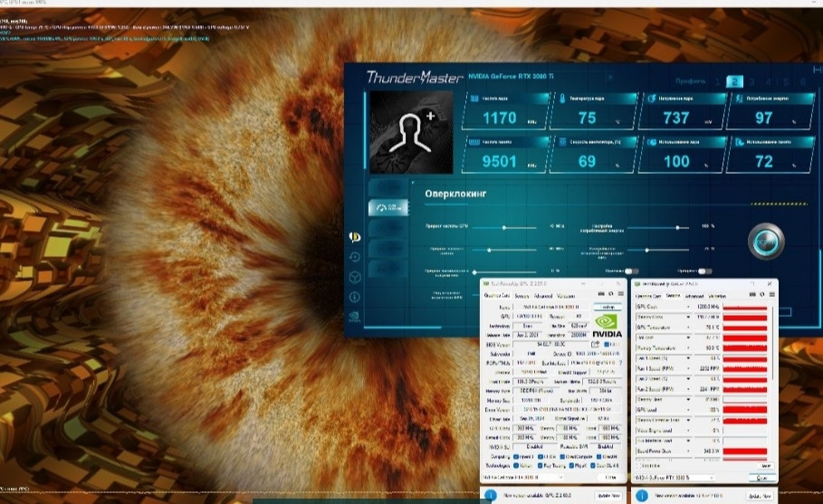
Task: Click Close button in left GPU-Z window
Action: point(609,478)
